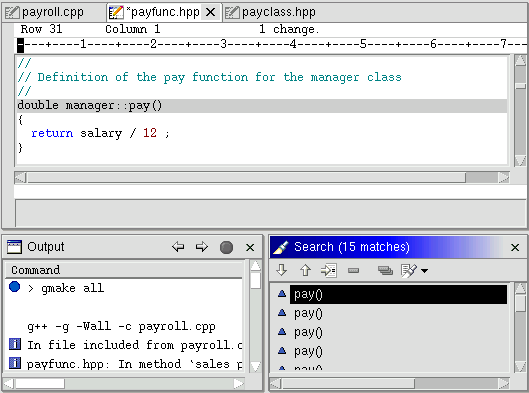The height and width of the screenshot is (393, 529).
Task: Click the go-to-match arrow list icon
Action: [x=329, y=270]
